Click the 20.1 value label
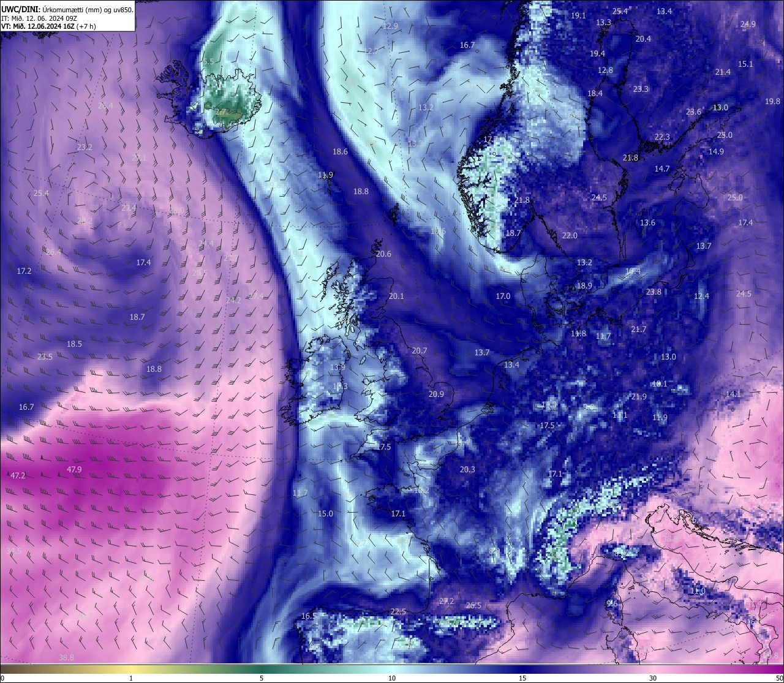The height and width of the screenshot is (683, 784). (396, 296)
